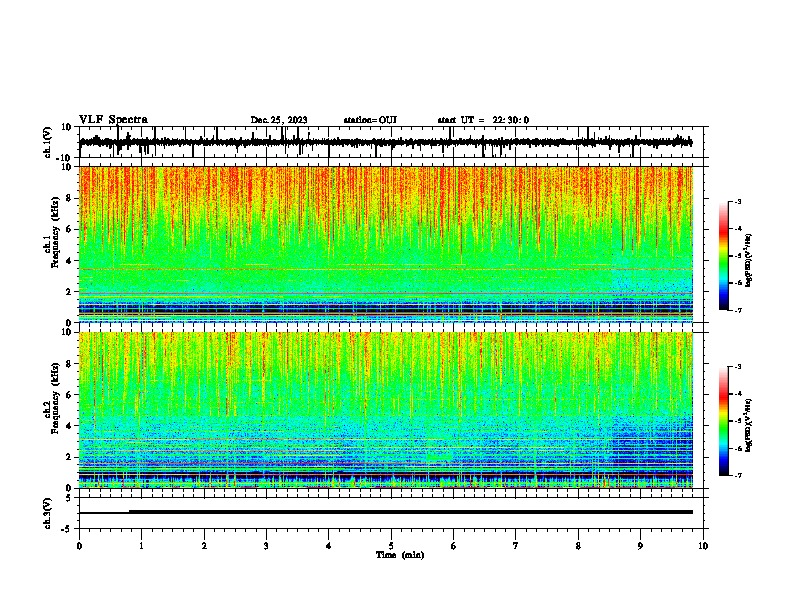Click the "ch.3(V)" axis label
This screenshot has height=612, width=792.
click(x=48, y=514)
